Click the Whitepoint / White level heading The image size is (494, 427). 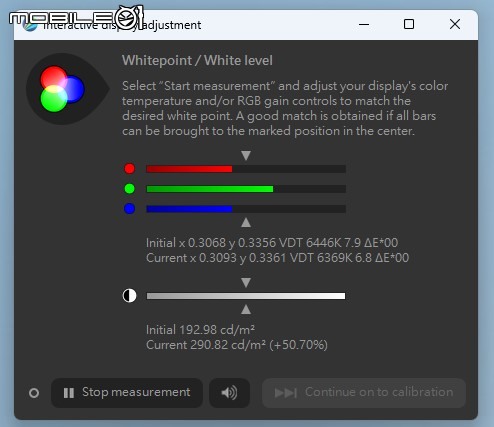coord(197,61)
